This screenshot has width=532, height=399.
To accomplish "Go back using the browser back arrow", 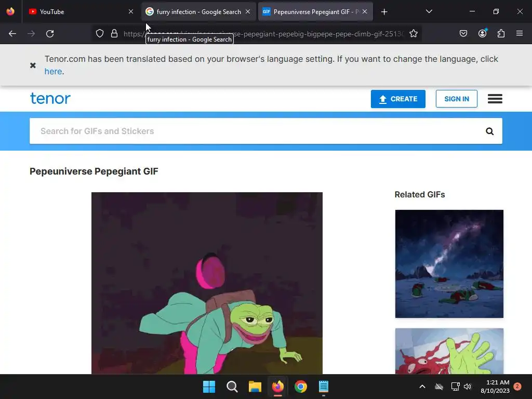I will click(12, 34).
